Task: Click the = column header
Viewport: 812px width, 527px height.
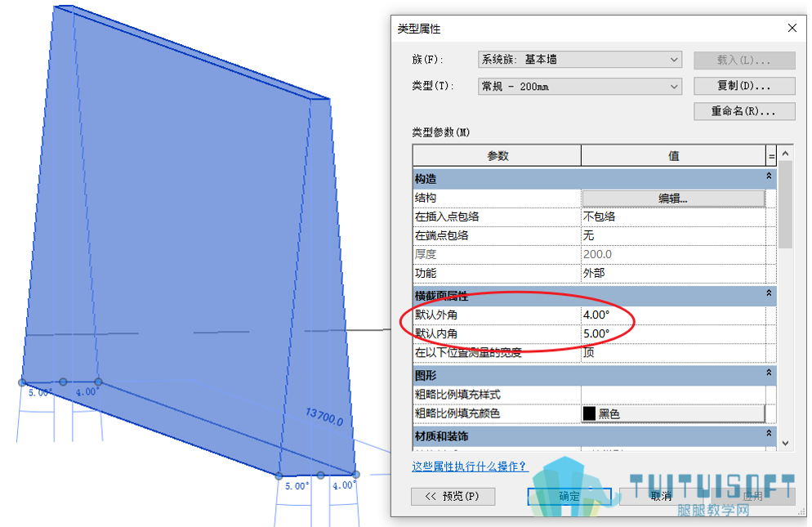Action: pos(771,156)
